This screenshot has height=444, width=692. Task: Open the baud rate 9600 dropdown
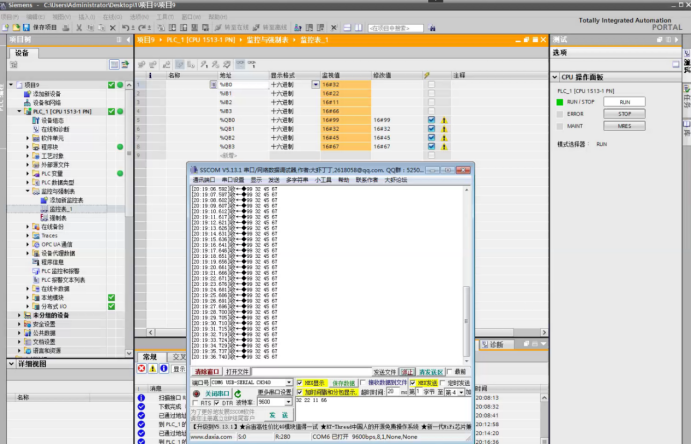288,402
